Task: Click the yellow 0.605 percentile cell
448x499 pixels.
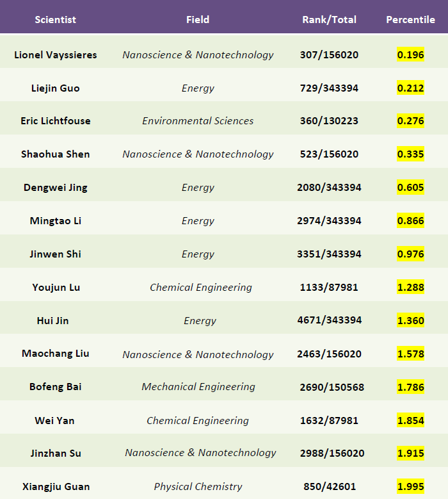Action: pyautogui.click(x=410, y=188)
